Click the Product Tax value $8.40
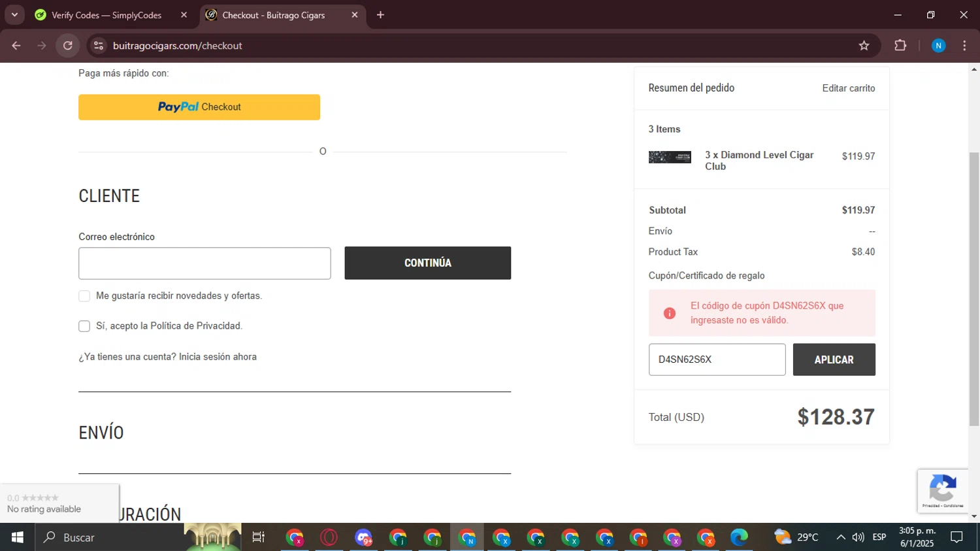This screenshot has height=551, width=980. point(863,252)
